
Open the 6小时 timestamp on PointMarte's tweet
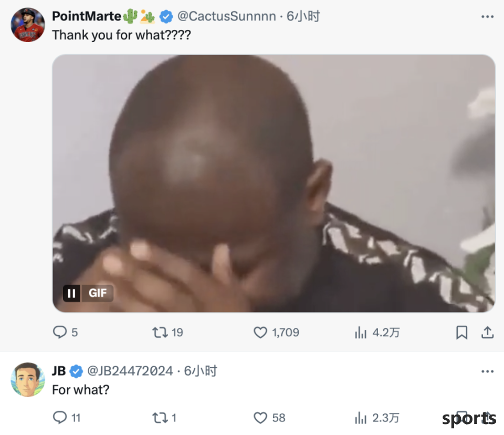coord(303,16)
